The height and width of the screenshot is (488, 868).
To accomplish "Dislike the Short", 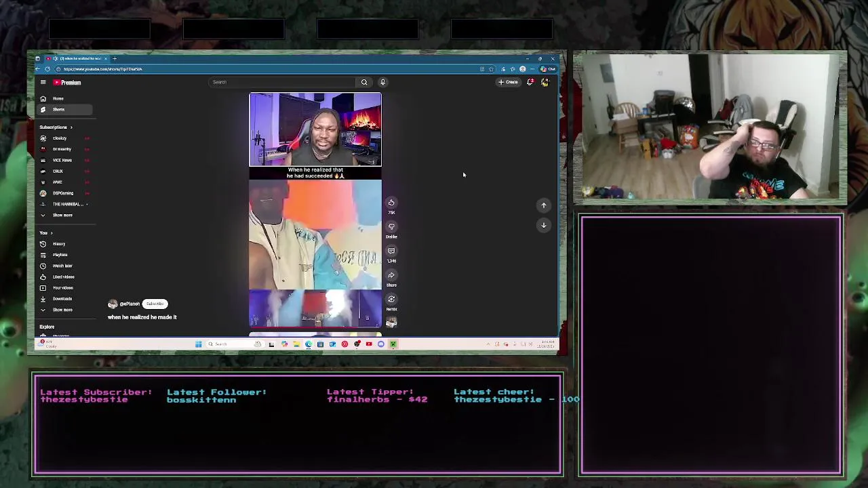I will pos(391,227).
